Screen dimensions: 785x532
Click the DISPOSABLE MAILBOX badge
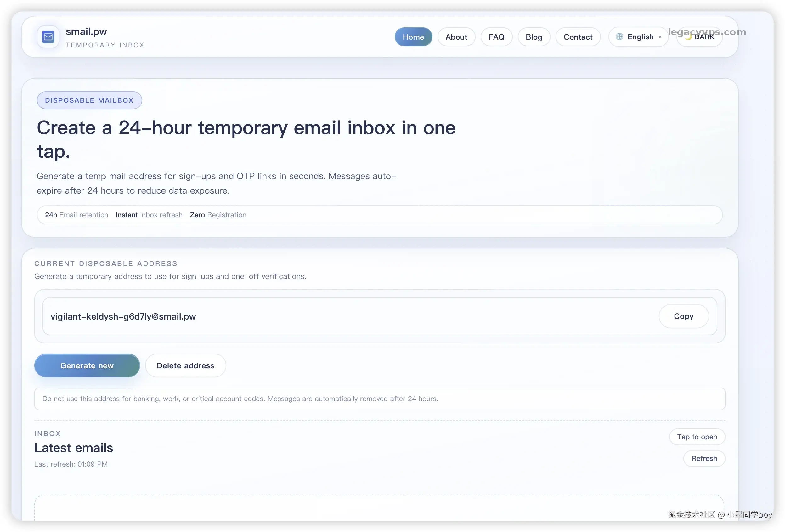(89, 100)
